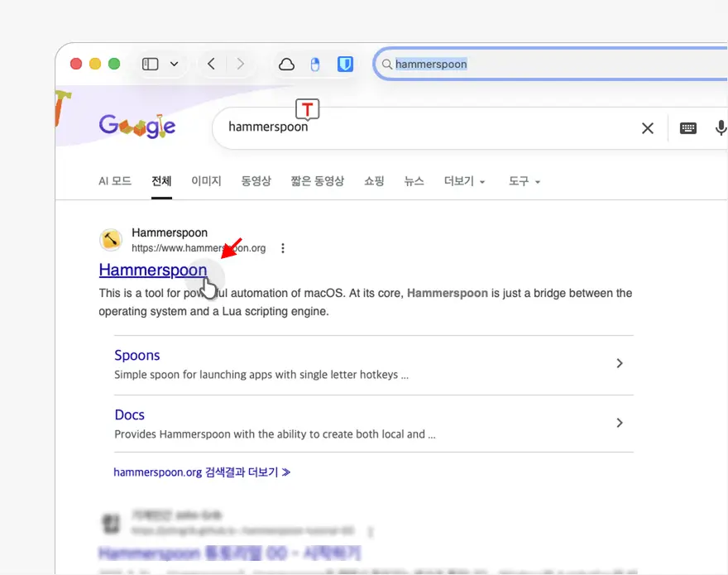Viewport: 728px width, 575px height.
Task: Expand the Spoons row chevron
Action: coord(620,363)
